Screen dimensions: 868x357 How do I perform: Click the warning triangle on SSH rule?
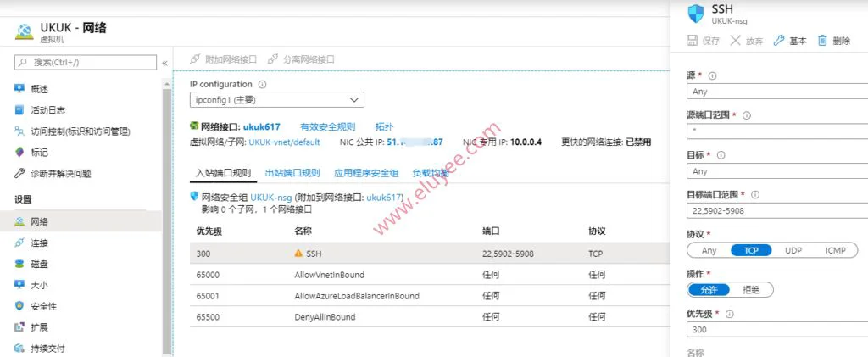point(299,254)
